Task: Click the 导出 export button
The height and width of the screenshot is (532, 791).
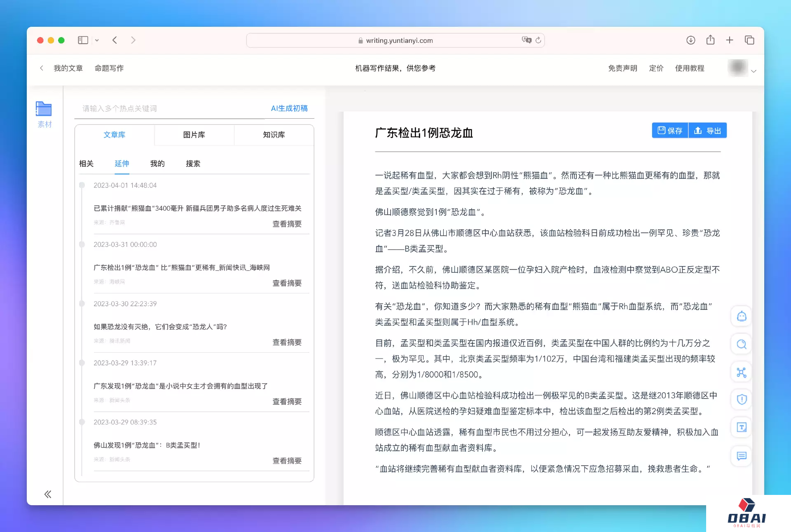Action: coord(707,131)
